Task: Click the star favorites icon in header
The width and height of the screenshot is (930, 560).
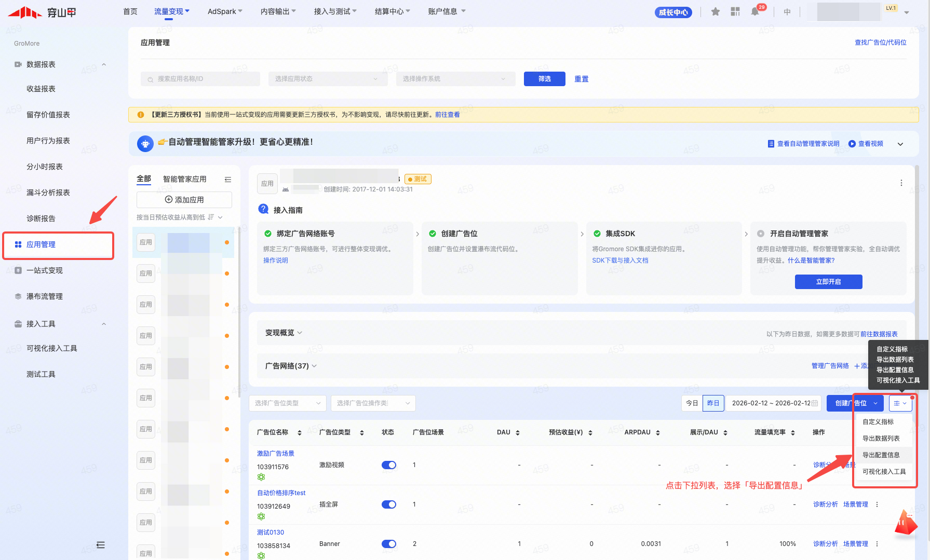Action: click(x=715, y=11)
